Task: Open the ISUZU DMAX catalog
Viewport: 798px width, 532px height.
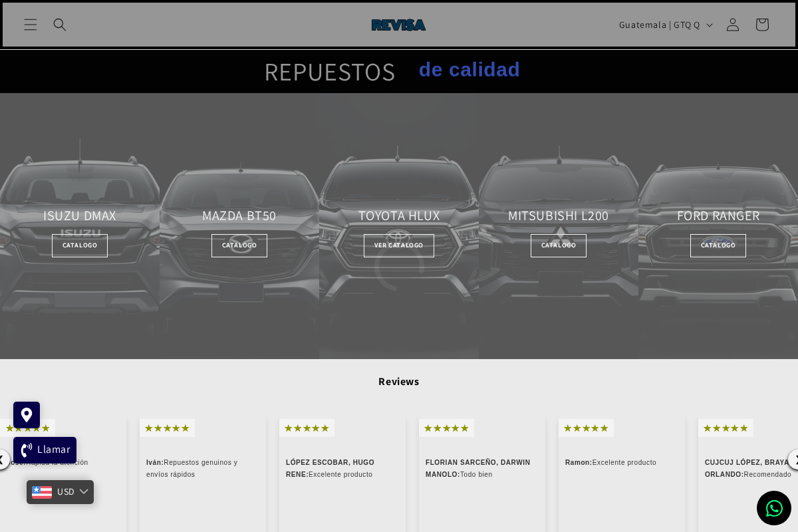Action: pos(80,245)
